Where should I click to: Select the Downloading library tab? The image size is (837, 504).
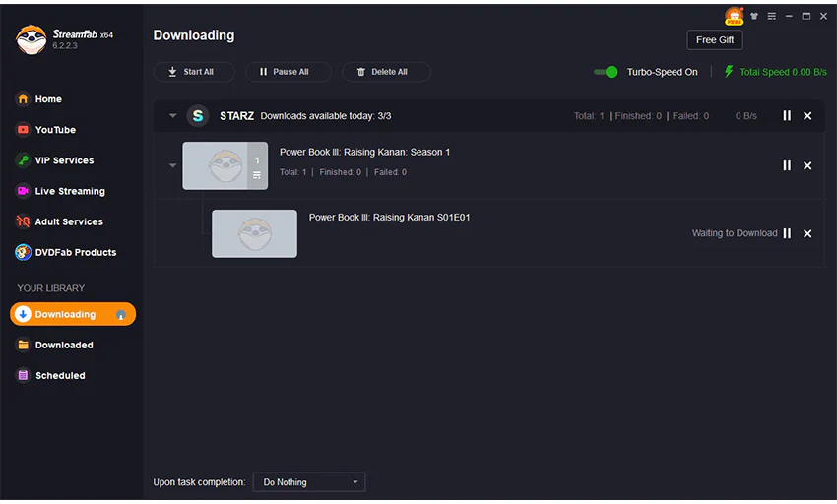[x=73, y=314]
